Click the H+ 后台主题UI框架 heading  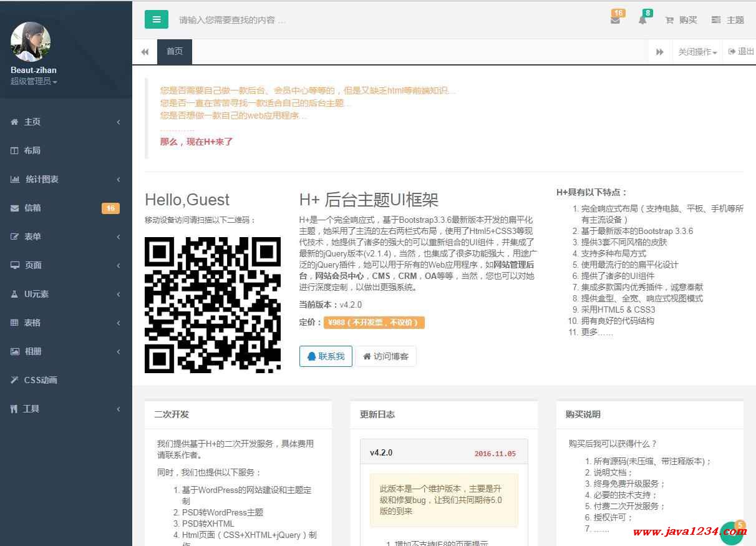tap(369, 200)
